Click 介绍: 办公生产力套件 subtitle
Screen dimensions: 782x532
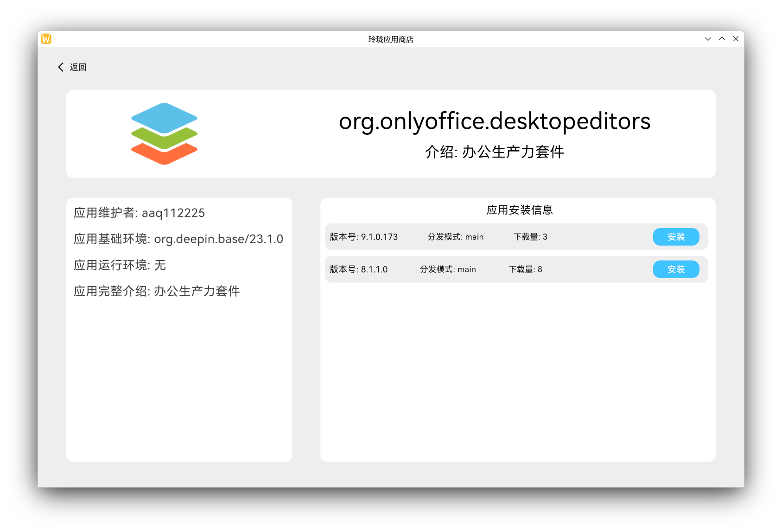(495, 152)
